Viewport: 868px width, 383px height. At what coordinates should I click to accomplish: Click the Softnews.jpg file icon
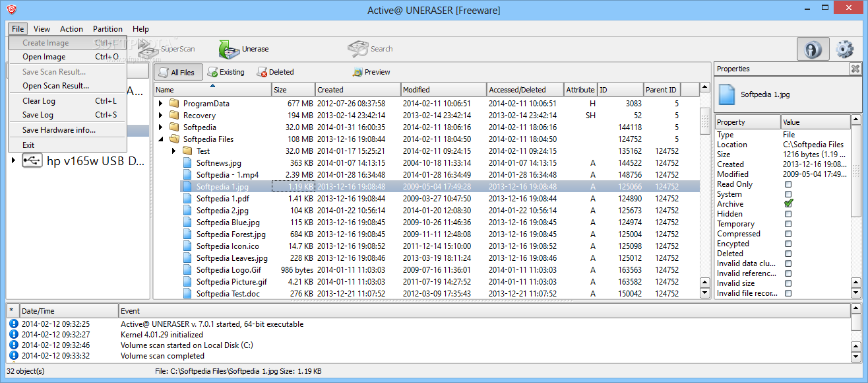(187, 162)
